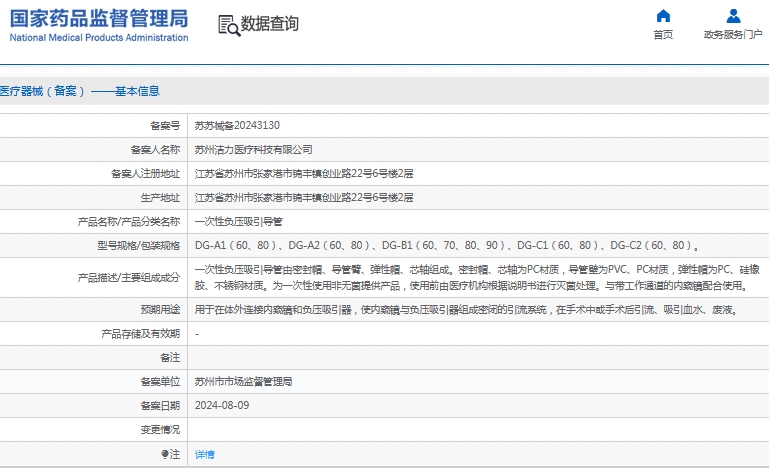Click the 备案号 row label
This screenshot has height=473, width=769.
coord(165,126)
